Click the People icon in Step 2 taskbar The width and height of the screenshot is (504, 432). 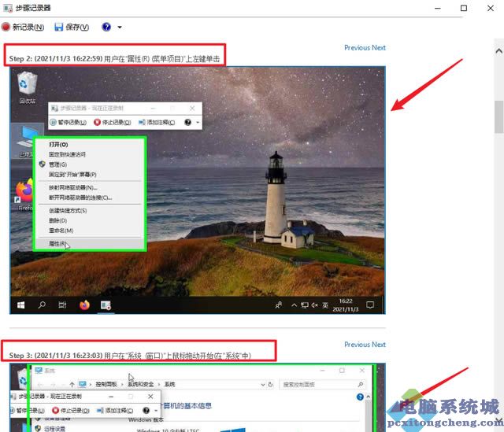279,305
